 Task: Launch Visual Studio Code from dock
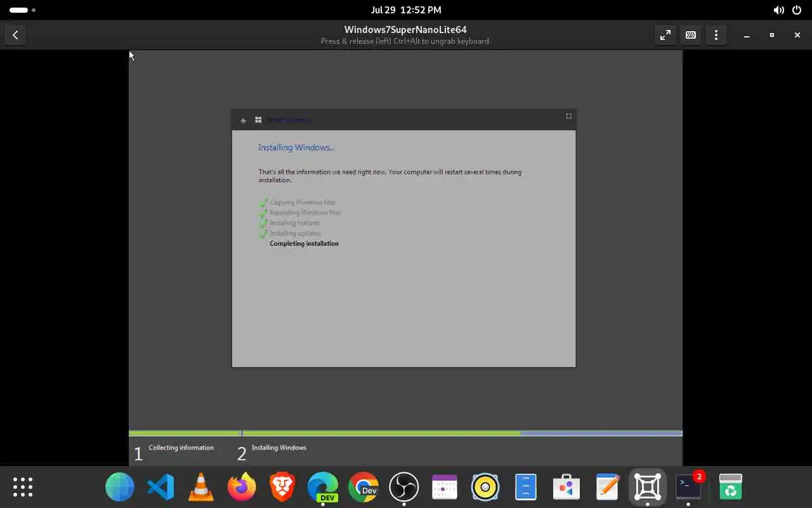(x=160, y=487)
